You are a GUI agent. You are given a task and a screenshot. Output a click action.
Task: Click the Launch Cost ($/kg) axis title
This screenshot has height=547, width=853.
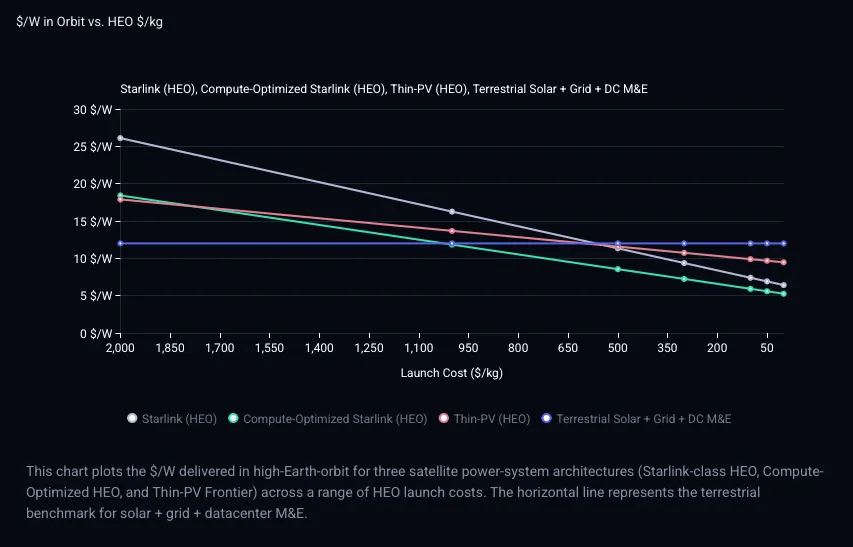pos(451,373)
